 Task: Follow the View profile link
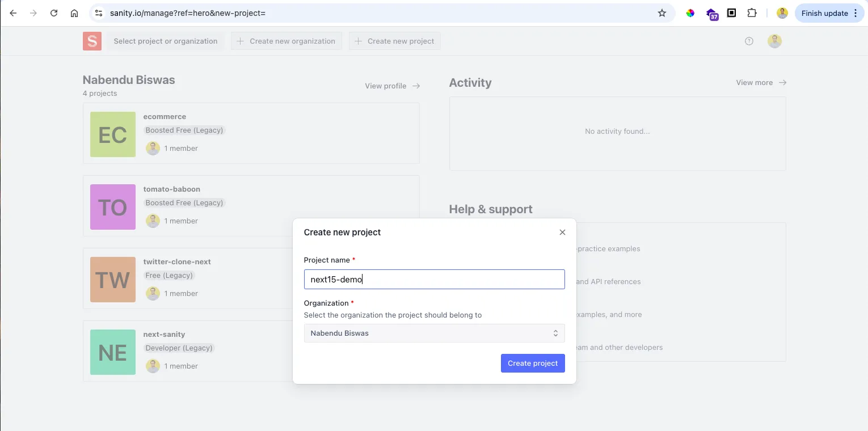click(393, 86)
